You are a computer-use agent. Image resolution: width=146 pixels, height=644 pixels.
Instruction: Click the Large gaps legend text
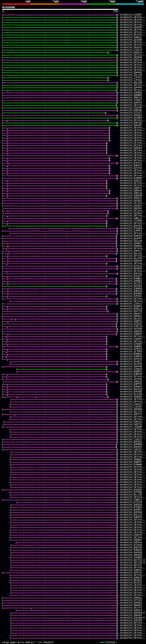pyautogui.click(x=10, y=642)
